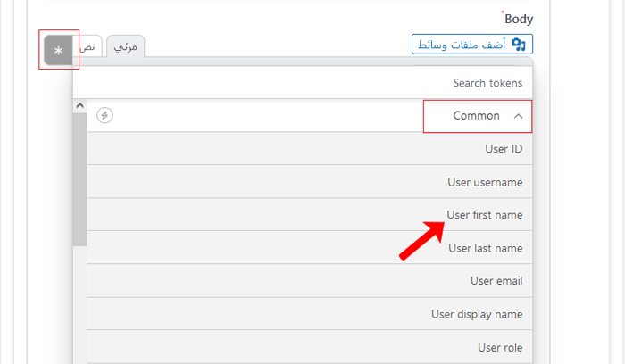Image resolution: width=625 pixels, height=364 pixels.
Task: Pick the User last name token
Action: pos(485,248)
